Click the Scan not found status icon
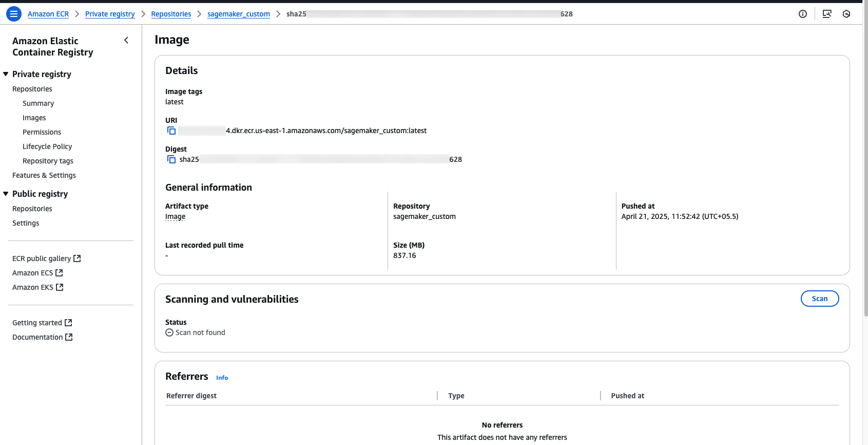This screenshot has height=445, width=868. [x=169, y=332]
